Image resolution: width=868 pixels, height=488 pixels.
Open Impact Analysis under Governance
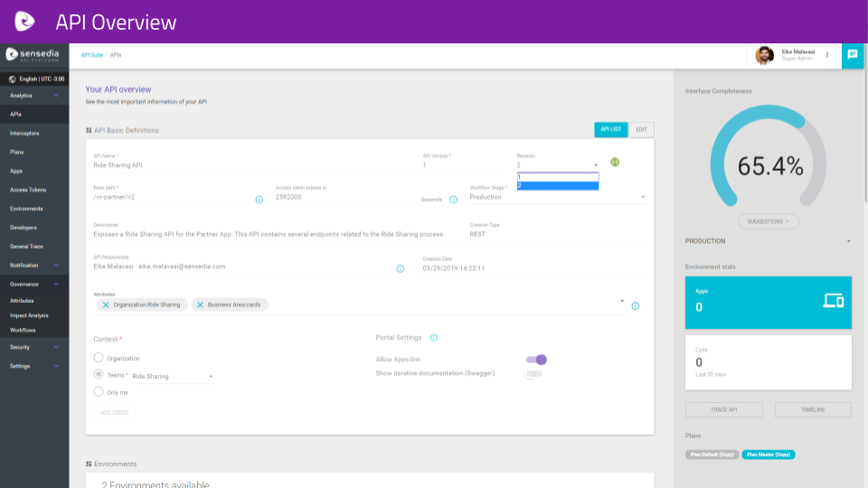tap(34, 315)
